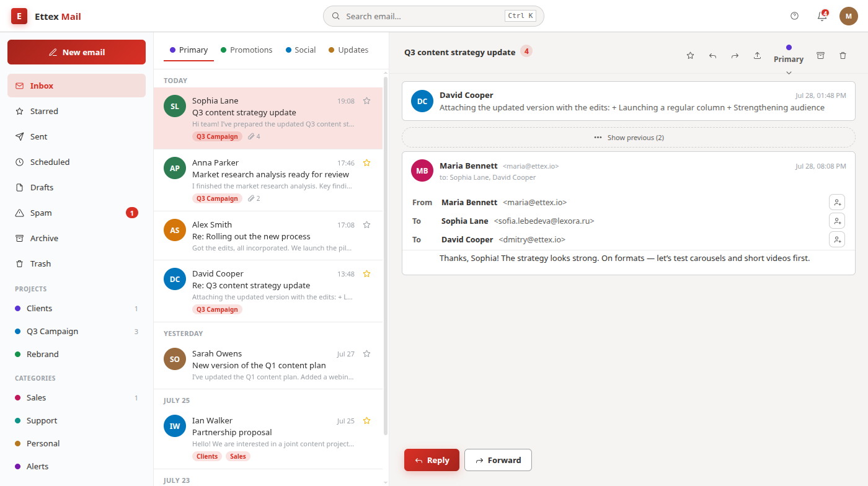Click David Cooper's avatar in the thread

422,101
